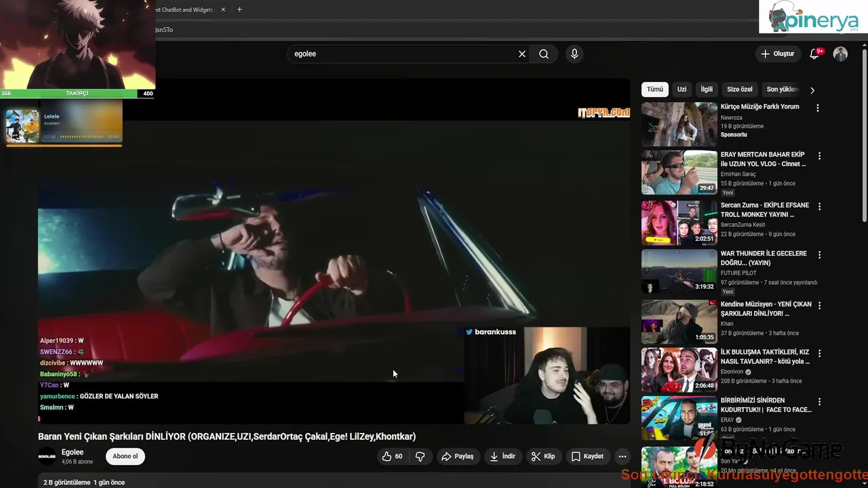
Task: Open options for WAR THUNDER video
Action: (x=819, y=255)
